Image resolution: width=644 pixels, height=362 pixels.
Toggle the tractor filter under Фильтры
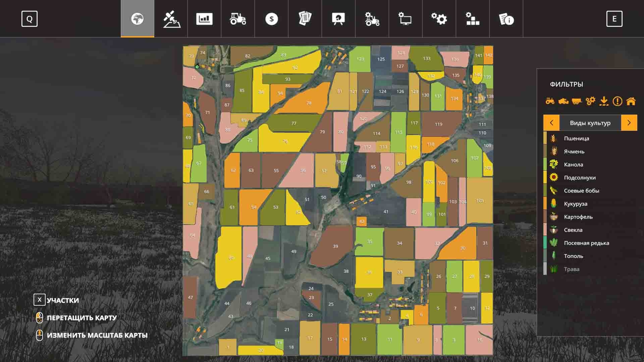point(550,101)
